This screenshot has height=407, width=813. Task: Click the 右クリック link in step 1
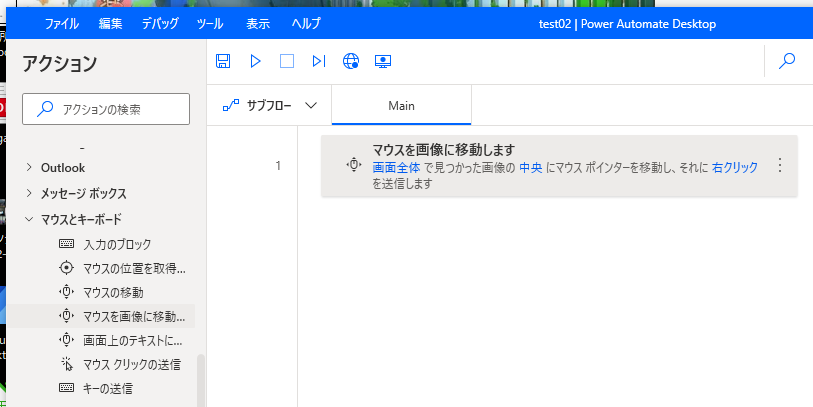[735, 167]
